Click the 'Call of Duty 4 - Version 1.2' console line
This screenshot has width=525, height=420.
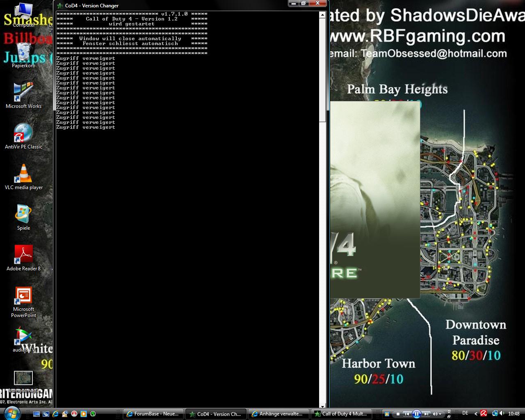(132, 19)
